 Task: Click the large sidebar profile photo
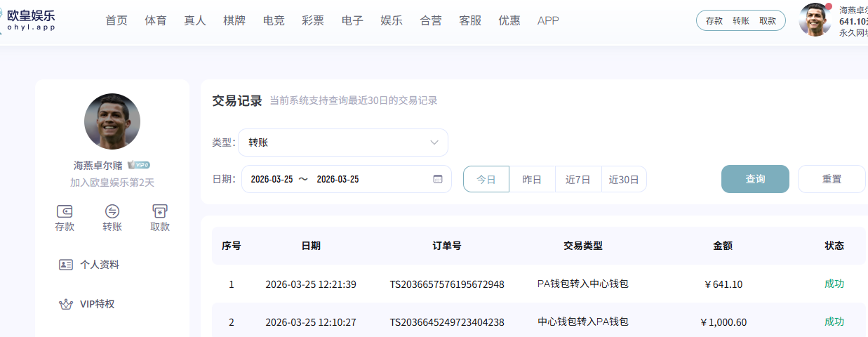[x=112, y=121]
